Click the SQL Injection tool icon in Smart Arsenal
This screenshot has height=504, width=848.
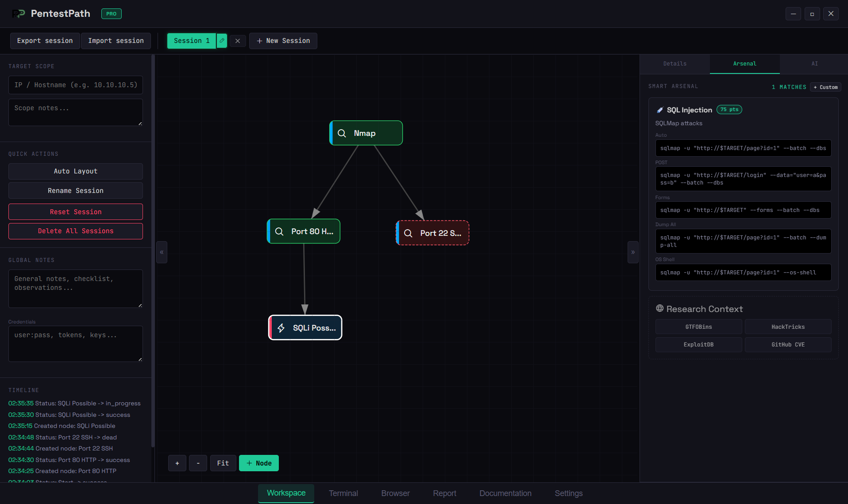(x=660, y=109)
